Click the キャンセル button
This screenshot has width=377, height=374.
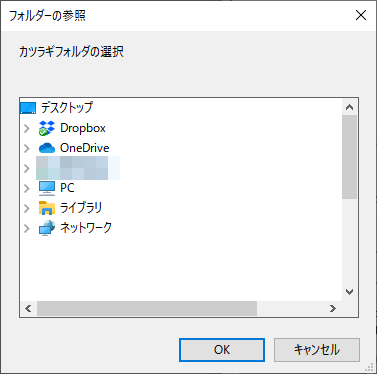pyautogui.click(x=317, y=350)
